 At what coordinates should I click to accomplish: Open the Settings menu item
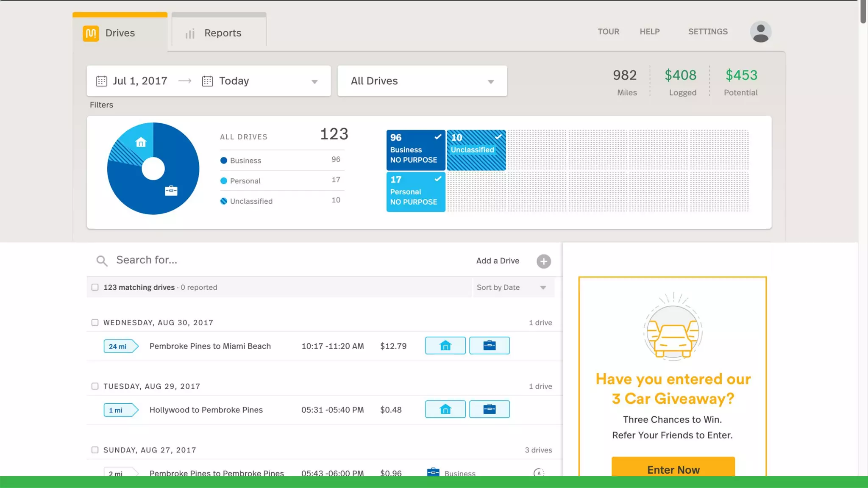pos(707,32)
